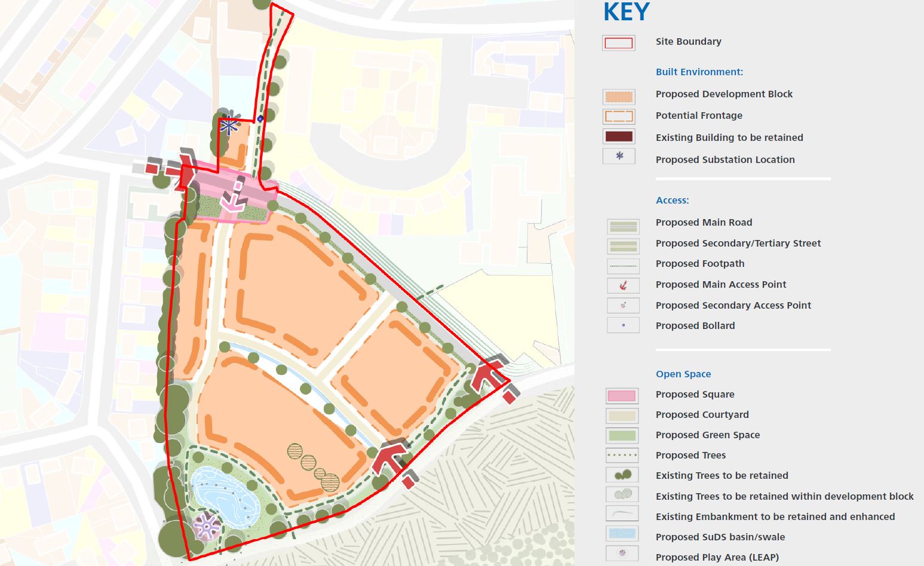Select the Site Boundary red outline key icon
Viewport: 924px width, 566px height.
(x=618, y=42)
